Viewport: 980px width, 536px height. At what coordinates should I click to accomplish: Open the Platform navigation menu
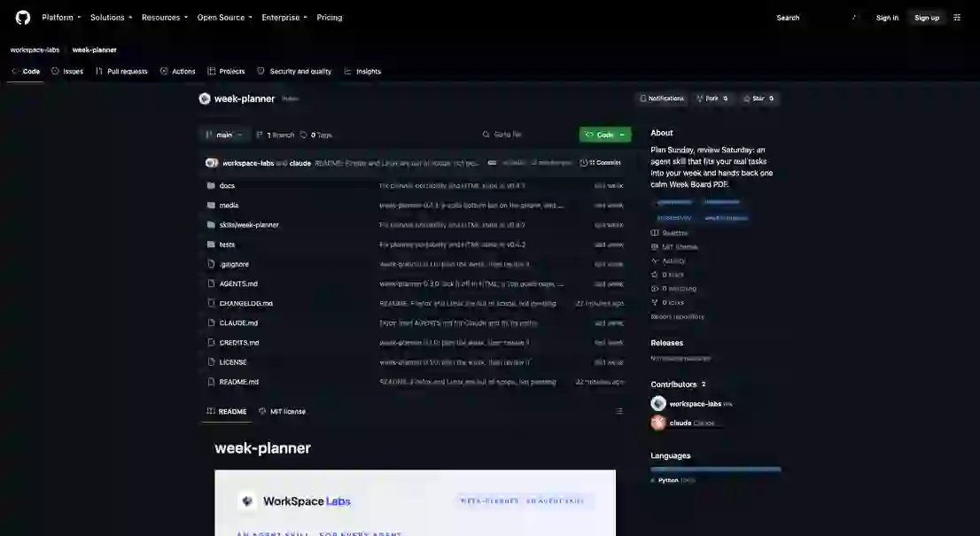point(61,18)
